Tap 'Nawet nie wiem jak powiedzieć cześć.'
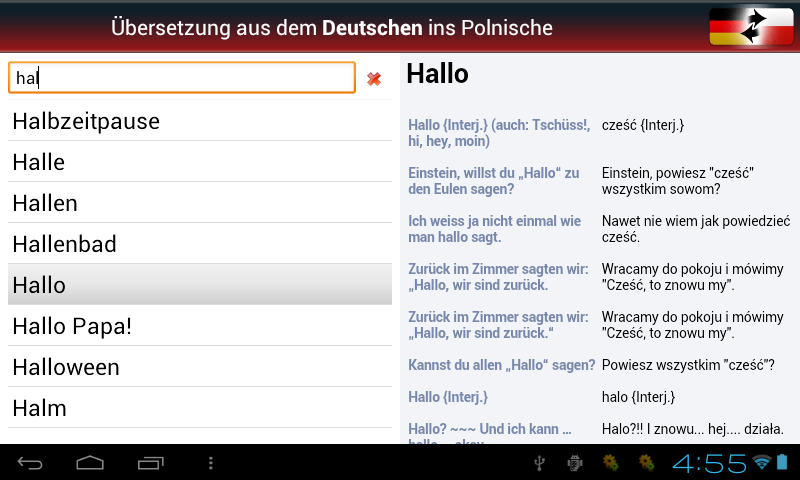The height and width of the screenshot is (480, 800). pyautogui.click(x=696, y=229)
